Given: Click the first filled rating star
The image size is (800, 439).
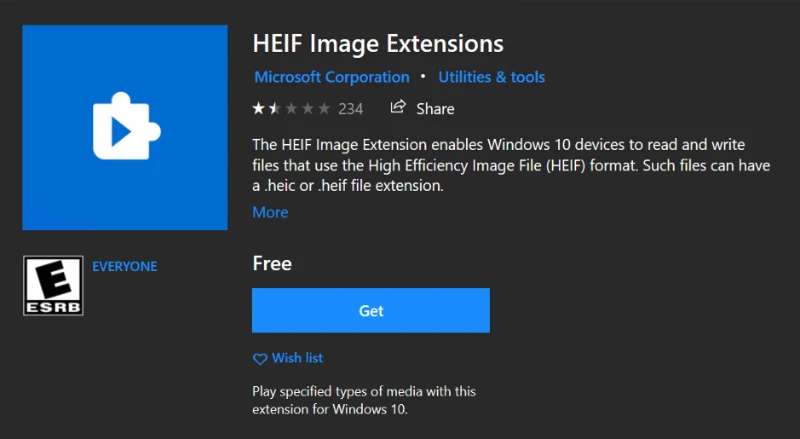Looking at the screenshot, I should [x=259, y=108].
